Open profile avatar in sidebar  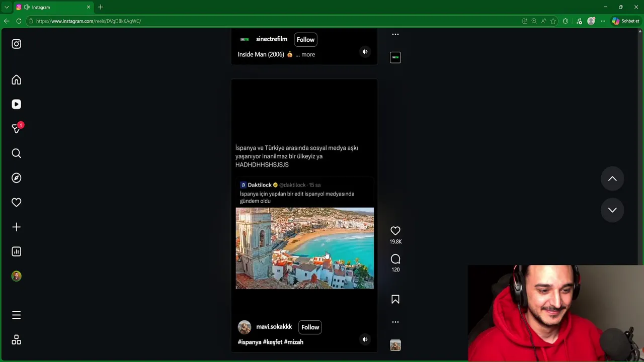[16, 276]
